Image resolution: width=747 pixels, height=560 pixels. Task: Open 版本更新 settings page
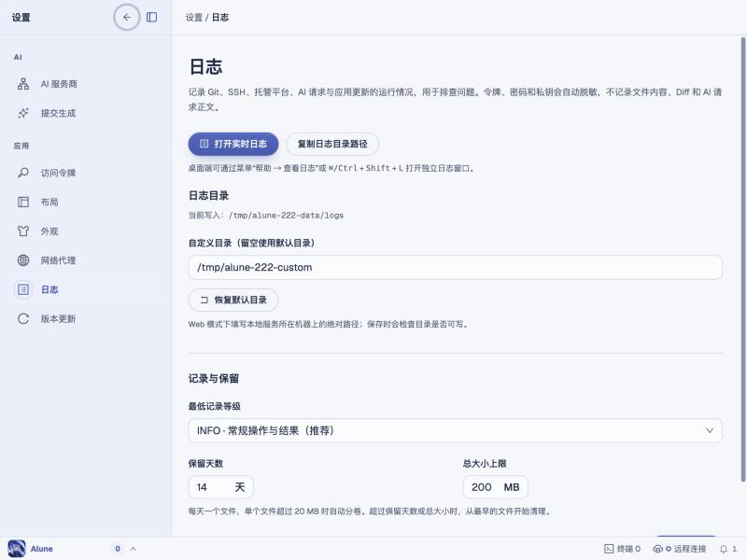86,318
